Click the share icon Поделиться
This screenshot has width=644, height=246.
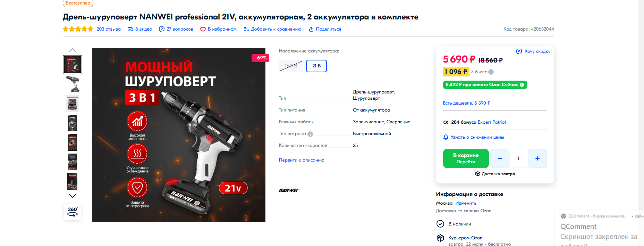click(311, 29)
